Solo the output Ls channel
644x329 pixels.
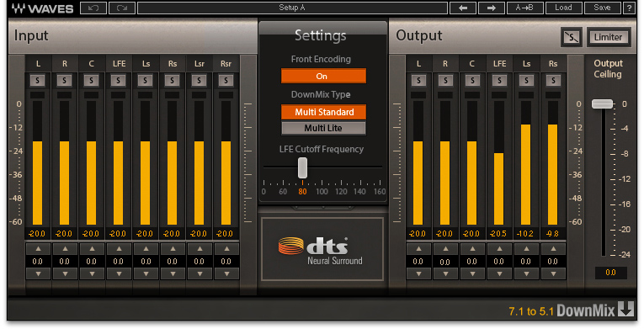click(526, 81)
